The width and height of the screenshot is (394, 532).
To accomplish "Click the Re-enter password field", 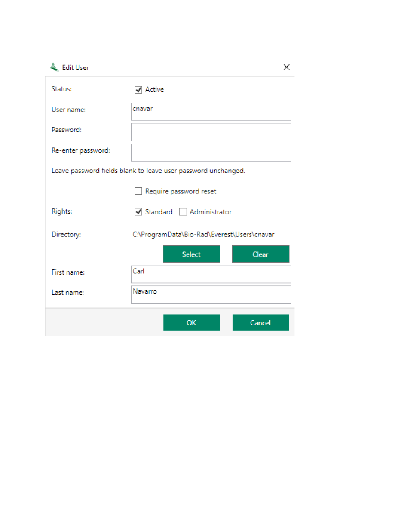I will click(x=211, y=152).
